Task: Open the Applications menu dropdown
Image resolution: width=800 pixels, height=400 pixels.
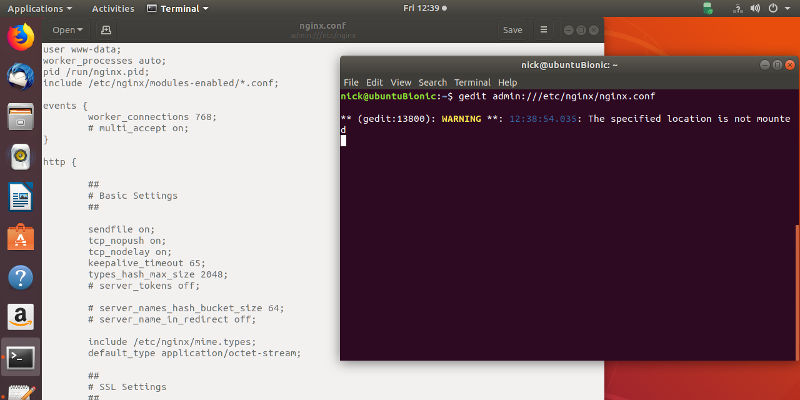Action: click(x=41, y=8)
